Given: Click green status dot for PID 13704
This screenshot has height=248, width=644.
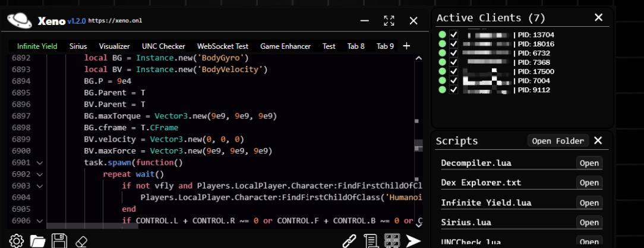Looking at the screenshot, I should tap(443, 34).
